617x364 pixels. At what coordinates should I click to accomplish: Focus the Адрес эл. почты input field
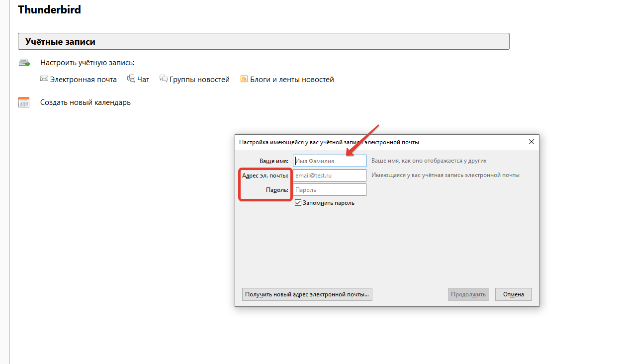[x=329, y=176]
